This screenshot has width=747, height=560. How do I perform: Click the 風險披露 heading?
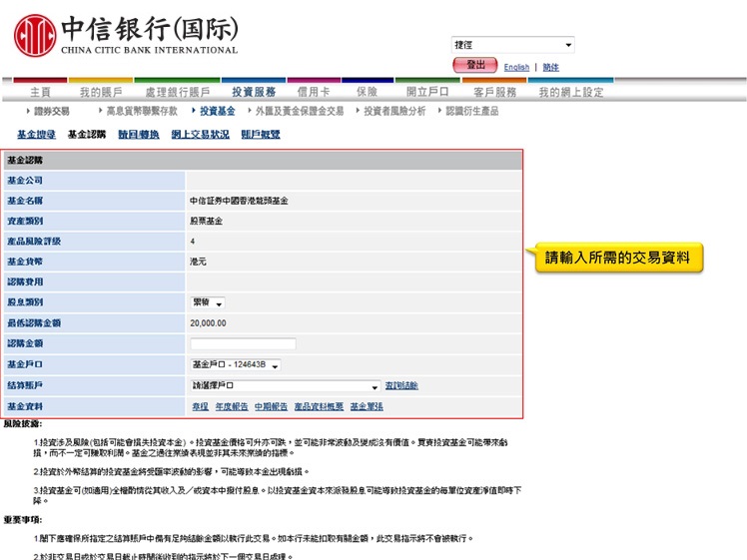pyautogui.click(x=22, y=423)
